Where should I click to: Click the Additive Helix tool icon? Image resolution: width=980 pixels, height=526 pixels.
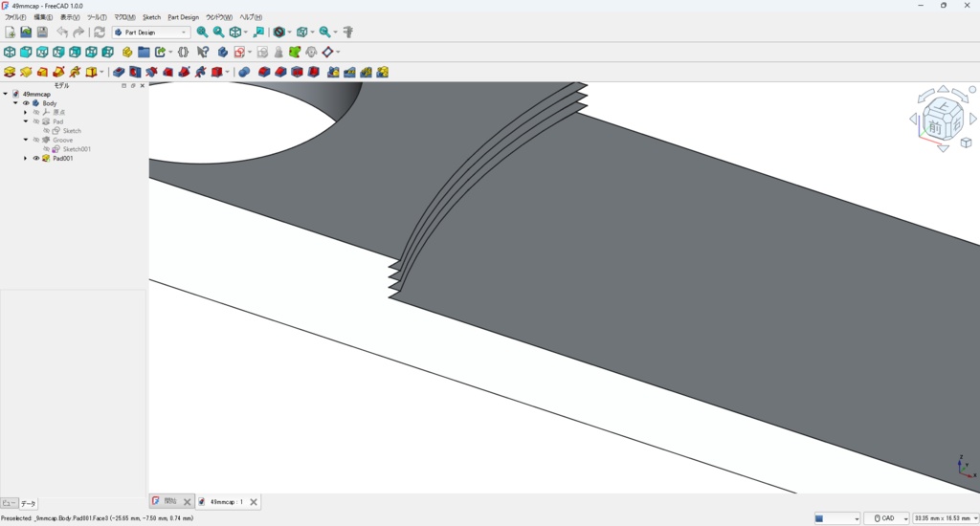pyautogui.click(x=75, y=72)
